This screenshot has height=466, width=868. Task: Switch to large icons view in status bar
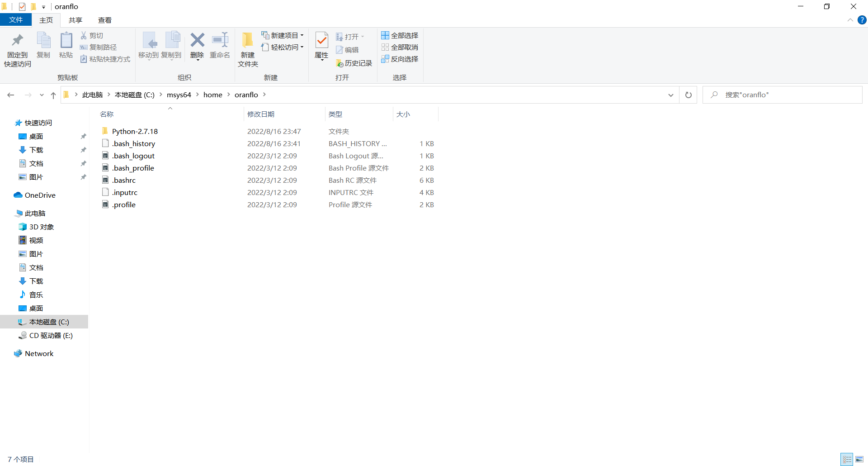pos(859,459)
